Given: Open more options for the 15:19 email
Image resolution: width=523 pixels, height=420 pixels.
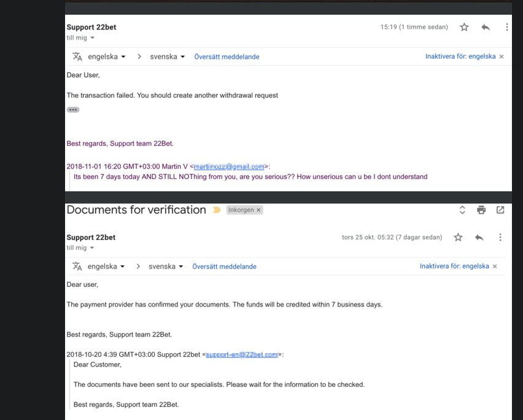Looking at the screenshot, I should coord(506,27).
